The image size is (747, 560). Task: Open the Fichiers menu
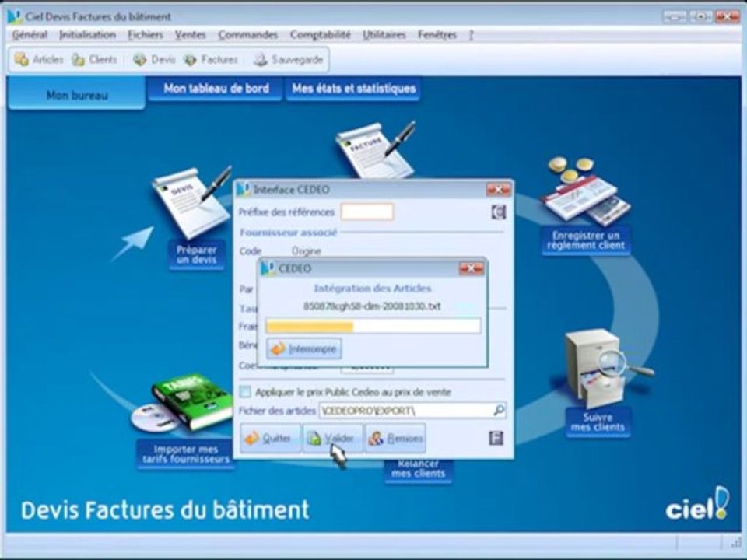pyautogui.click(x=146, y=35)
